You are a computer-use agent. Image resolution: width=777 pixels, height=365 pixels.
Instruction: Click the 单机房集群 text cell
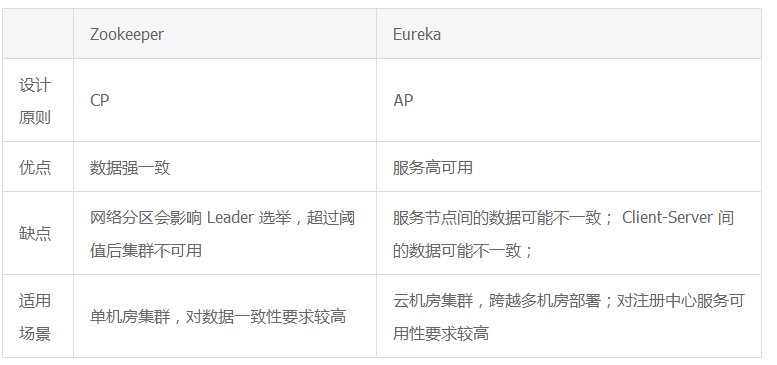coord(130,317)
